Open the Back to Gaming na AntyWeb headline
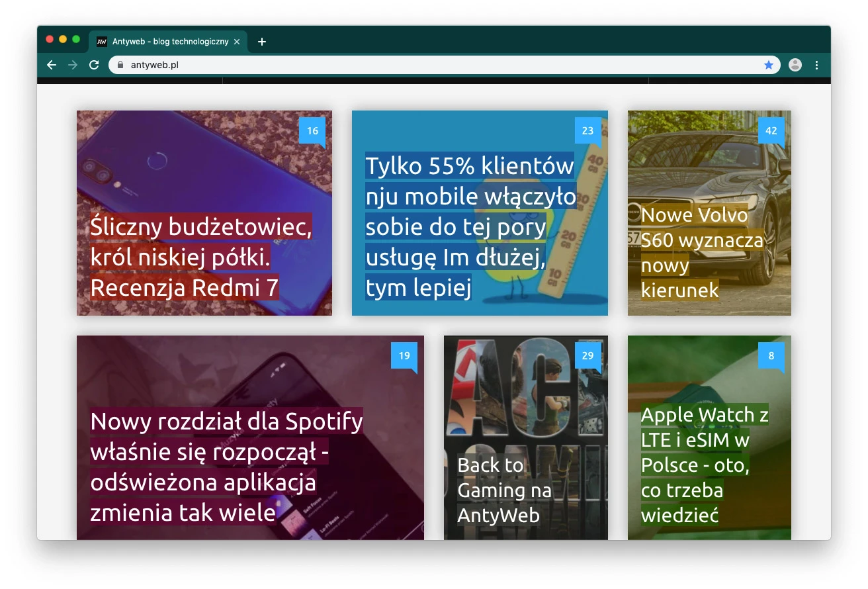The width and height of the screenshot is (868, 589). tap(504, 490)
